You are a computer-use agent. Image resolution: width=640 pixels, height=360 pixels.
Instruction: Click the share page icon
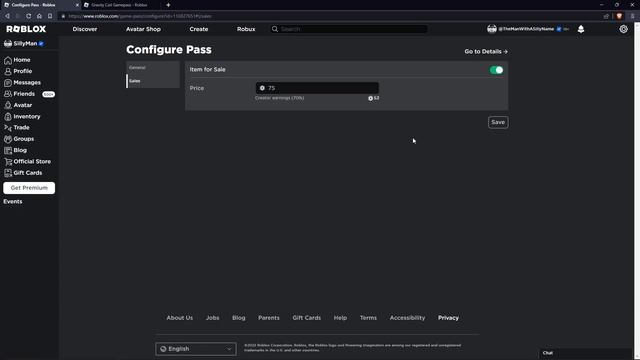pyautogui.click(x=606, y=16)
